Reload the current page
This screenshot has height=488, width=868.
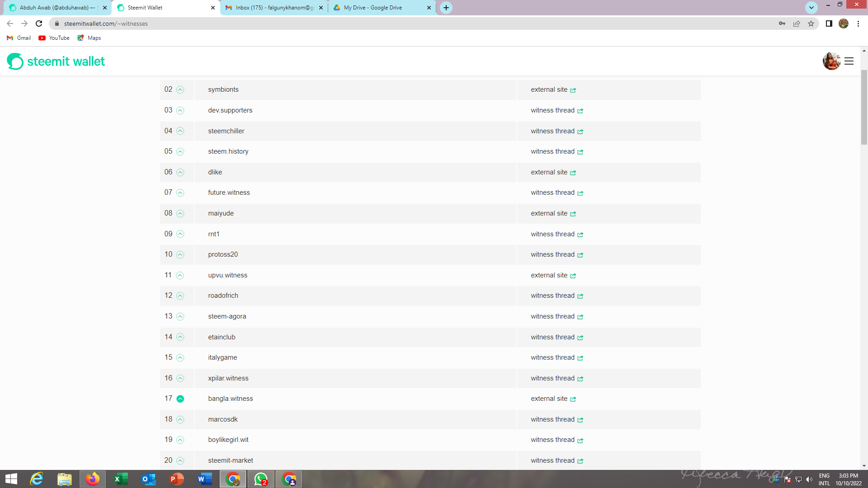(x=39, y=23)
